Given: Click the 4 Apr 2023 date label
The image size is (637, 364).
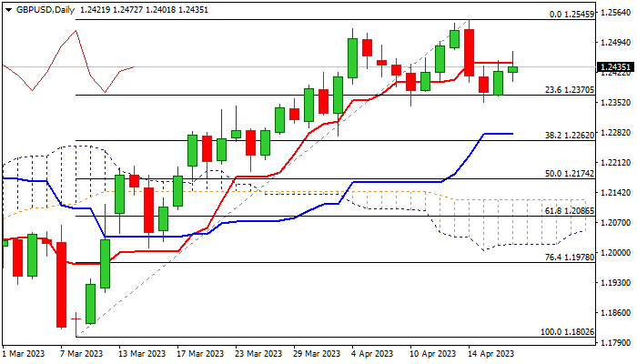Looking at the screenshot, I should click(x=371, y=353).
